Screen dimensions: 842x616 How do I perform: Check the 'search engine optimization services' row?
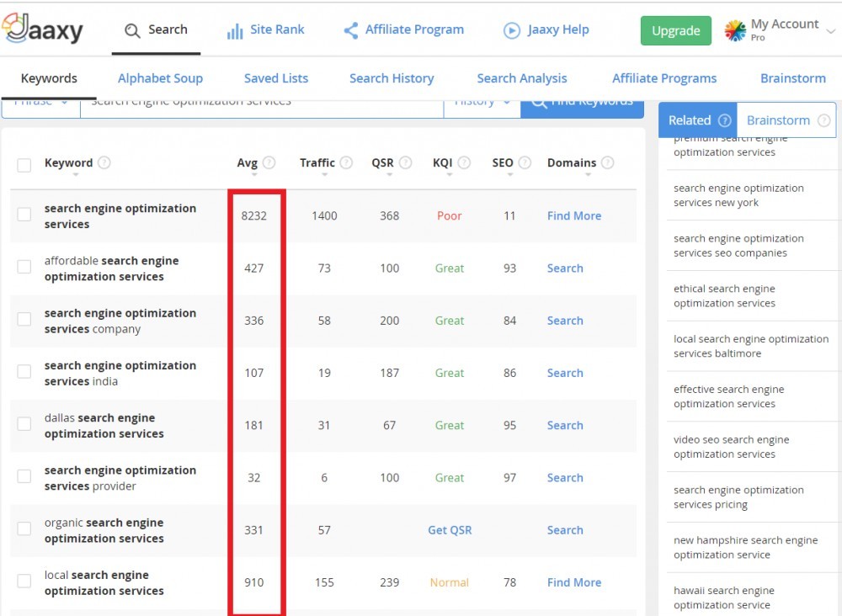(x=24, y=215)
